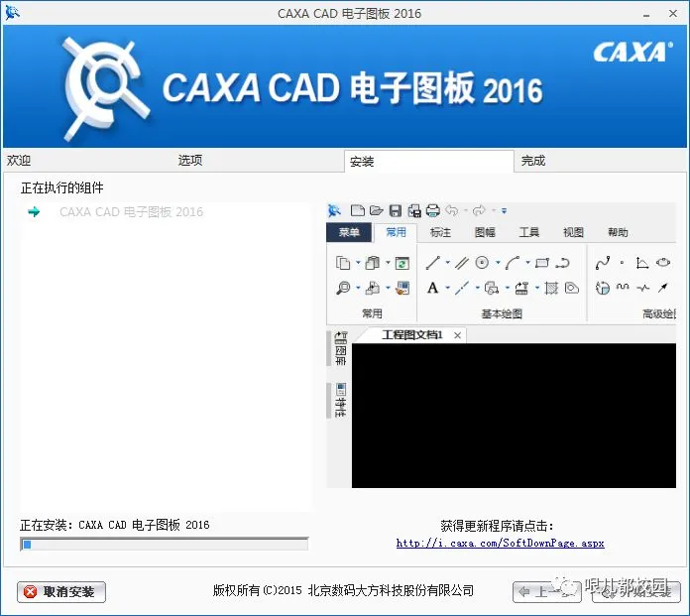
Task: Click the Undo arrow in the preview
Action: pos(452,210)
